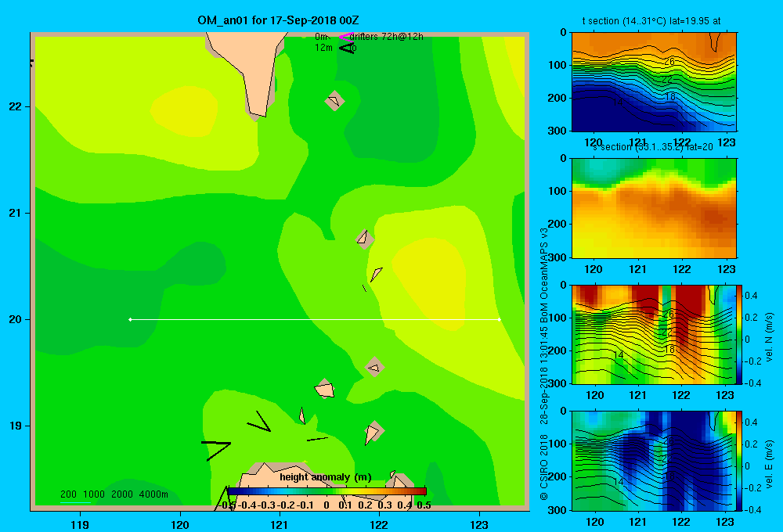The image size is (783, 532).
Task: Click longitude label 121 below the main map
Action: click(280, 524)
